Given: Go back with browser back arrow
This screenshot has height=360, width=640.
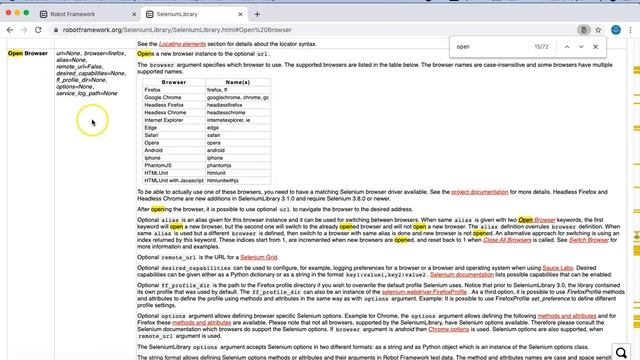Looking at the screenshot, I should coord(10,30).
